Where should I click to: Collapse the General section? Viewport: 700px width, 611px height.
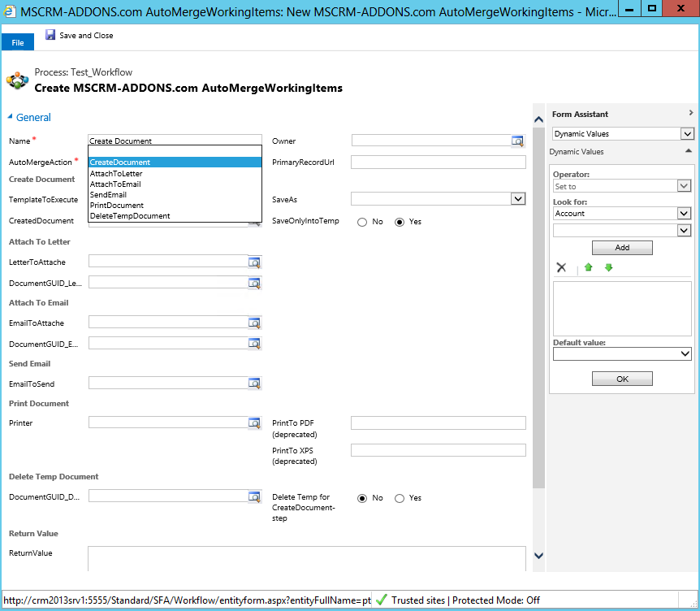point(10,116)
